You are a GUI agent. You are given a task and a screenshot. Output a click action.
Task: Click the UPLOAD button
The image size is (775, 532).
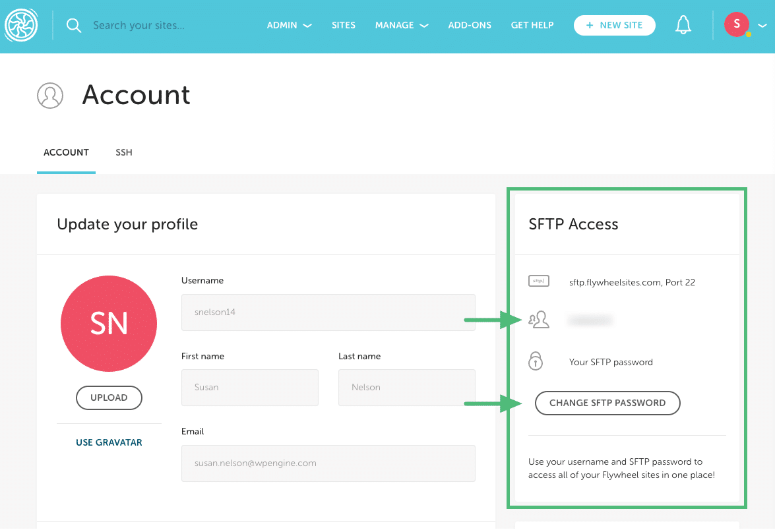coord(109,398)
